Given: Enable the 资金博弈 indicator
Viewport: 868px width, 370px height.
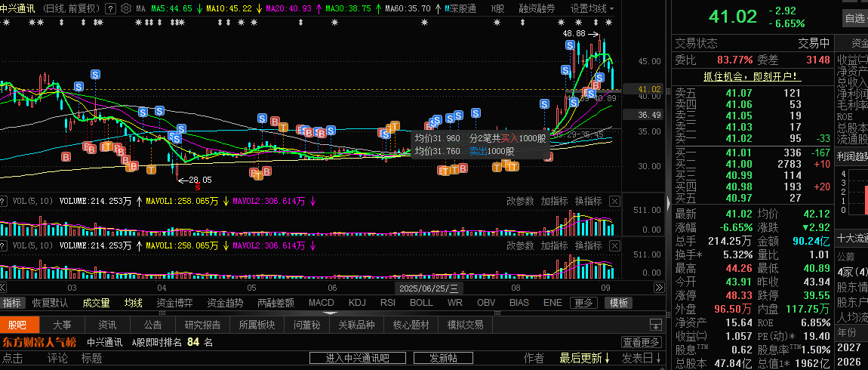Looking at the screenshot, I should (x=175, y=303).
